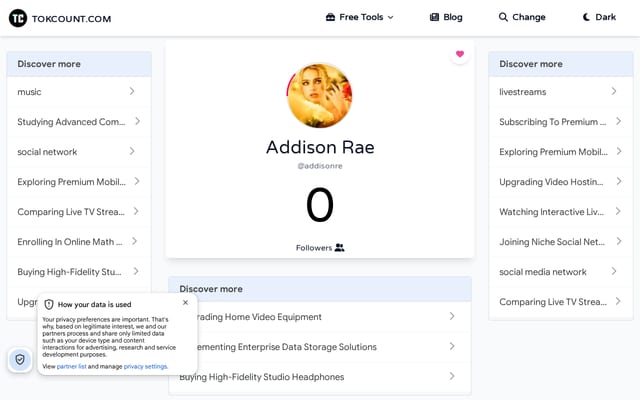The image size is (640, 400).
Task: Close the How your data is used popup
Action: click(x=185, y=302)
